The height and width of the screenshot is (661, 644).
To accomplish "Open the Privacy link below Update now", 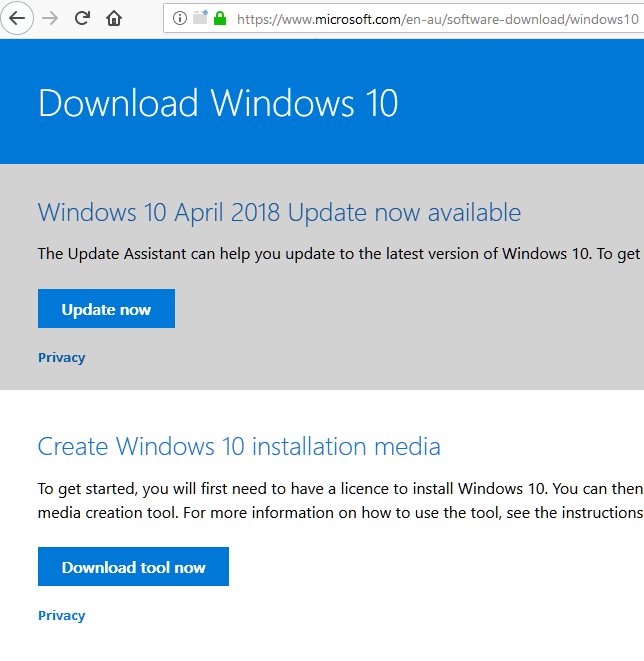I will (62, 357).
